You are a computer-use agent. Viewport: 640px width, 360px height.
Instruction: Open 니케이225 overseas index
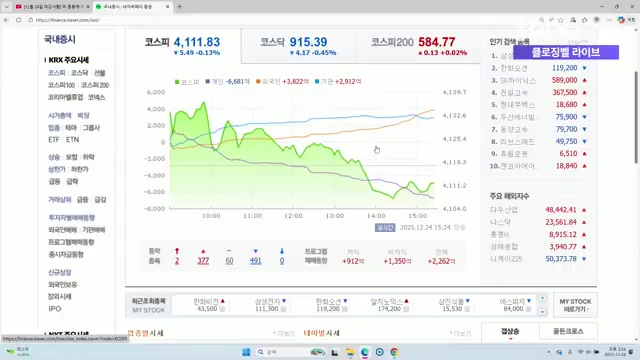[x=506, y=259]
